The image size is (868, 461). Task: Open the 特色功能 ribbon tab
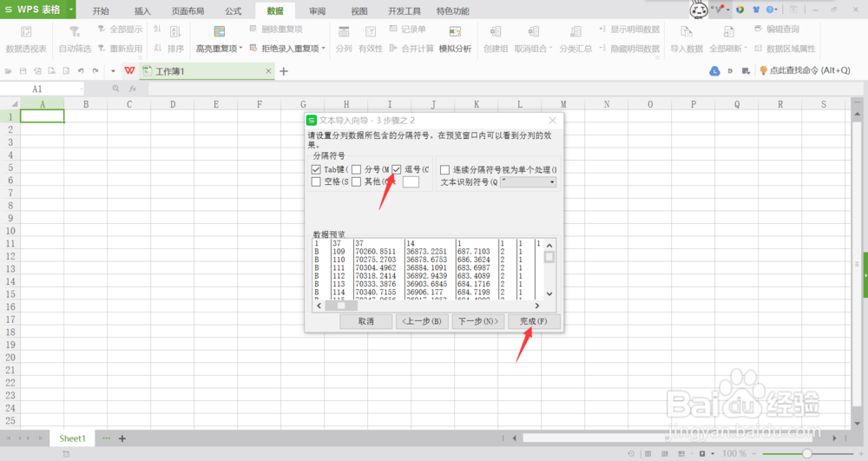[x=453, y=11]
